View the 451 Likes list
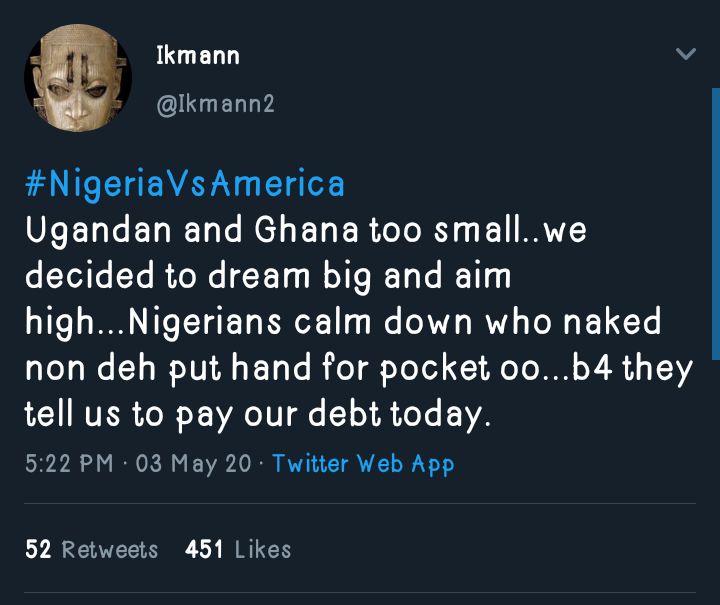The height and width of the screenshot is (605, 720). point(238,549)
